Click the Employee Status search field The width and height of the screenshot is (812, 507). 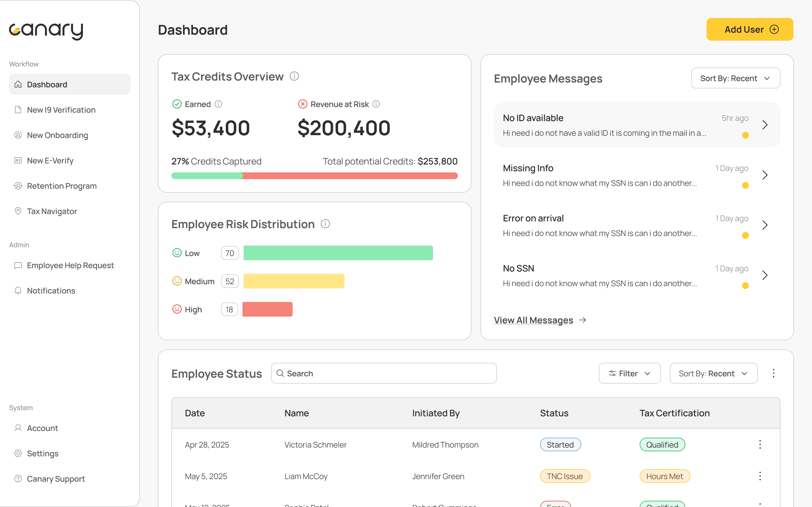(x=384, y=373)
